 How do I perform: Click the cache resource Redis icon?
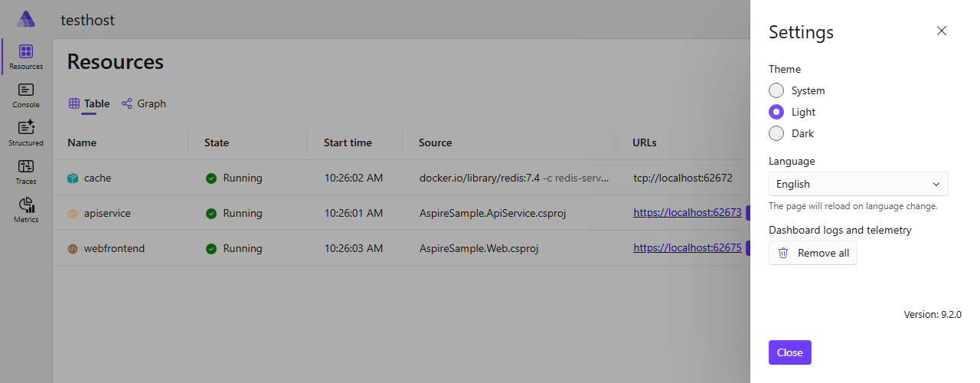click(73, 178)
